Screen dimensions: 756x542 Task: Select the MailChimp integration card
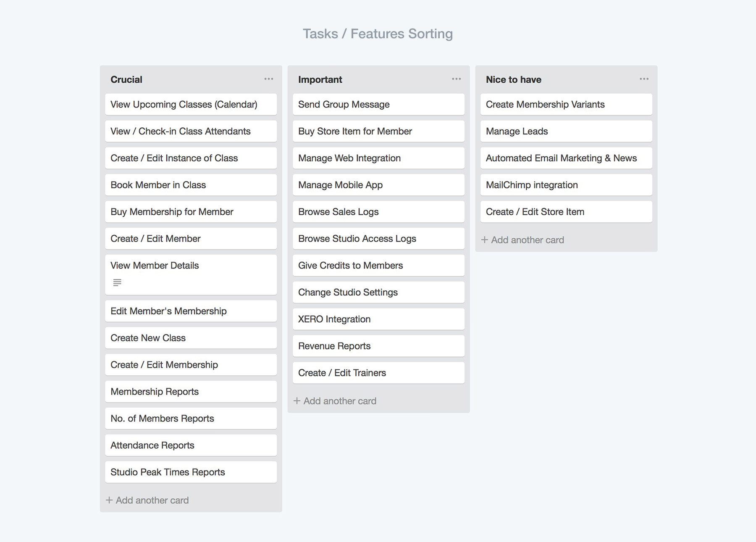coord(567,185)
